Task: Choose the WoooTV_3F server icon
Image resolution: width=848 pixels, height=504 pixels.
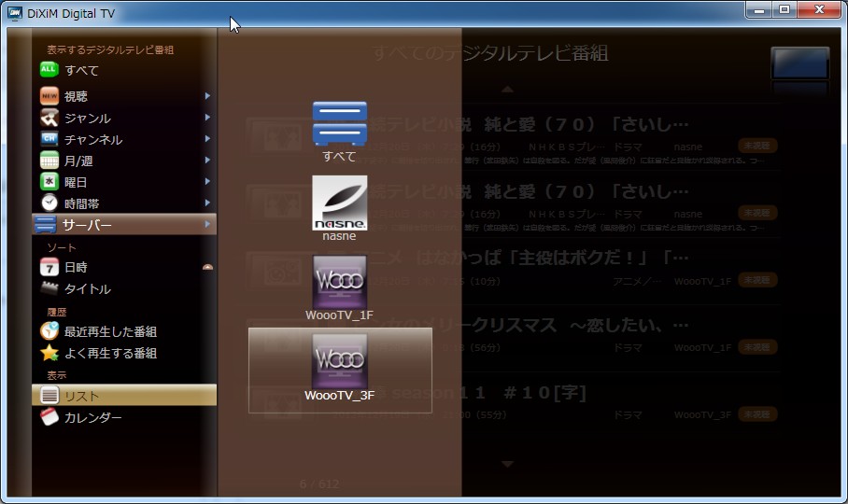Action: coord(340,361)
